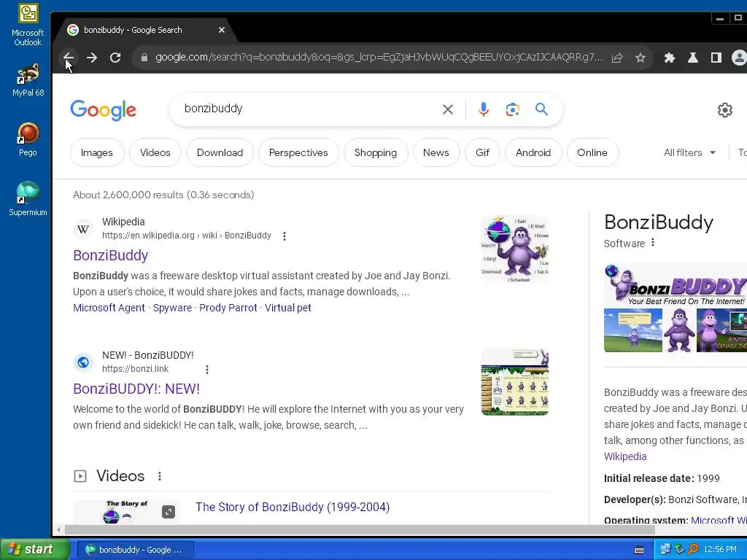This screenshot has height=560, width=747.
Task: Click the taskbar clock showing 12:56 PM
Action: pyautogui.click(x=720, y=550)
